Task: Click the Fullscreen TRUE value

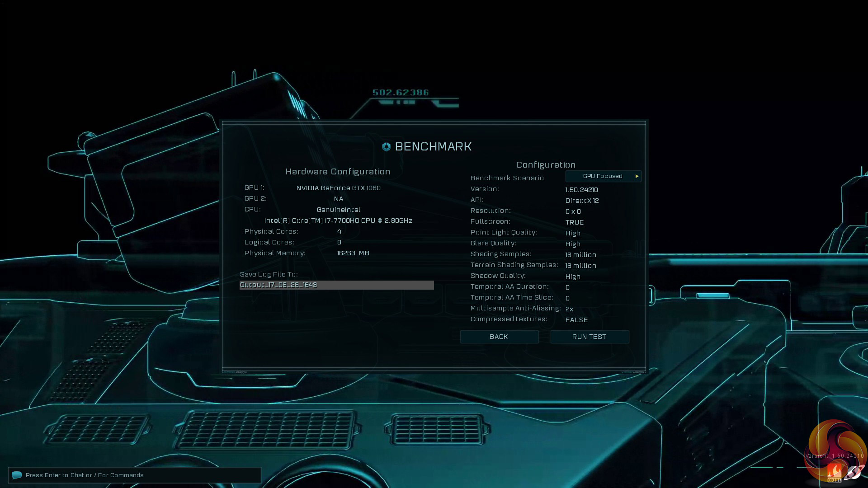Action: click(x=574, y=222)
